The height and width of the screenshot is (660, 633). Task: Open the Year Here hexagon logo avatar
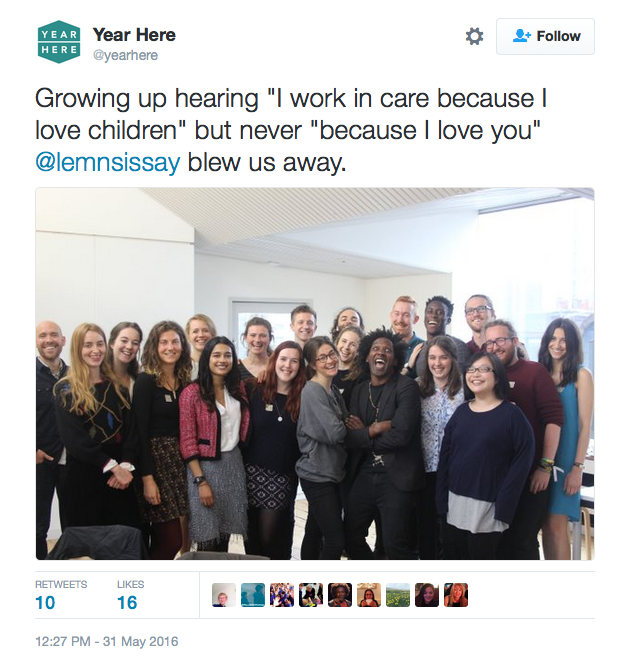click(59, 42)
